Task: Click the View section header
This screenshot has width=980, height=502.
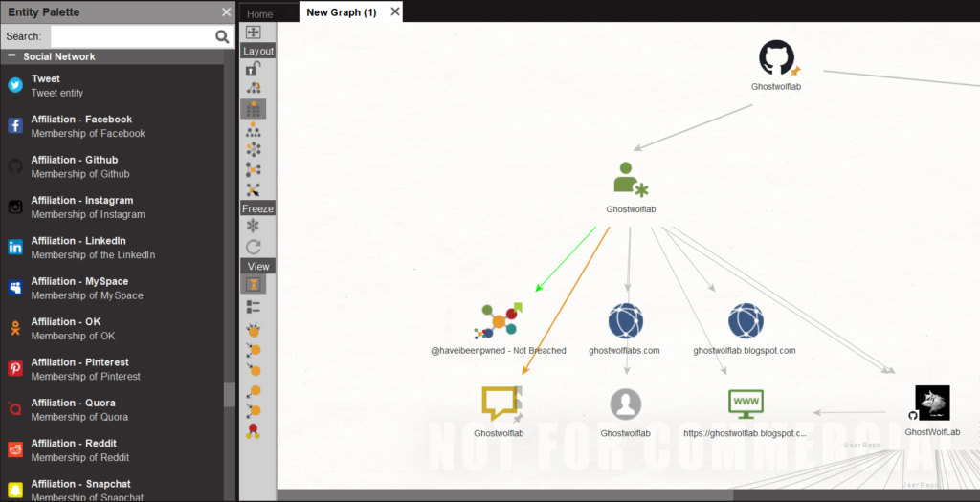Action: tap(258, 267)
